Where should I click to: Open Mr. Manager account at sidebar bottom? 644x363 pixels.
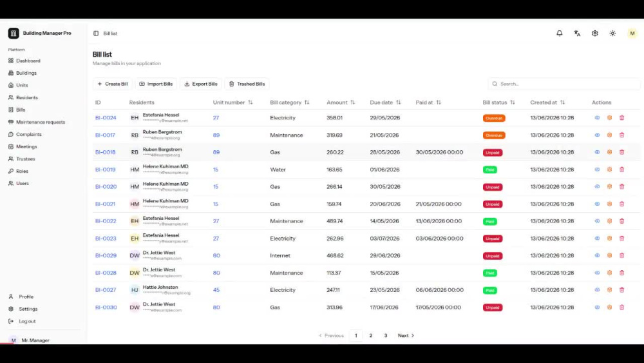coord(29,340)
